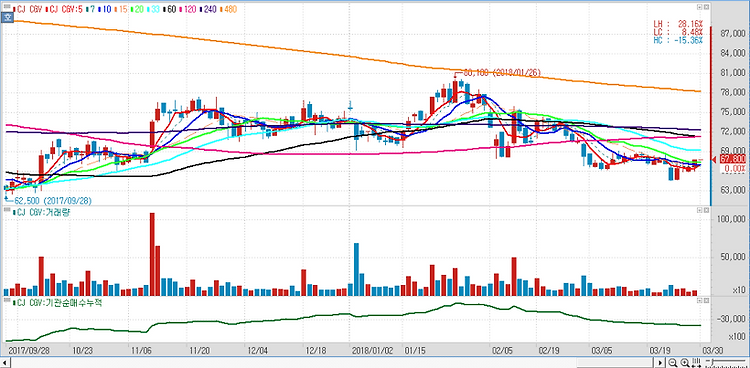Select the 20-day moving average legend
This screenshot has height=368, width=750.
point(137,9)
